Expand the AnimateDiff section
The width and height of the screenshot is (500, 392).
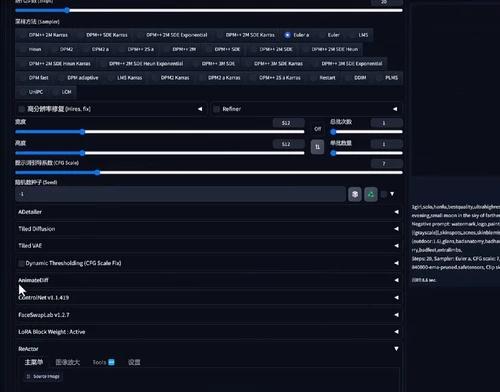coord(209,280)
